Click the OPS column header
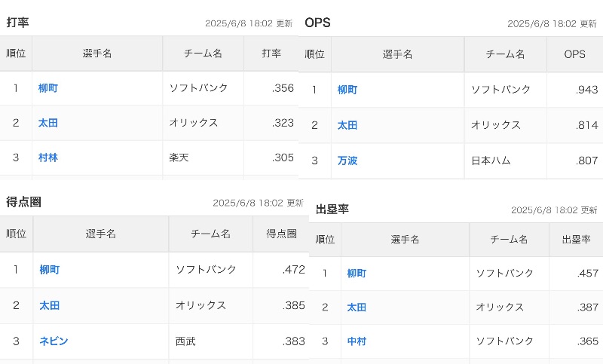 click(x=574, y=54)
